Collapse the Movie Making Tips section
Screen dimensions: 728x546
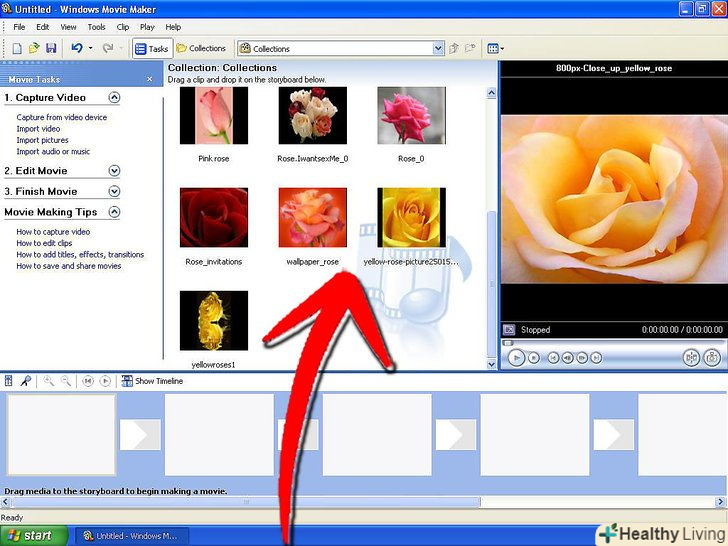click(x=114, y=212)
